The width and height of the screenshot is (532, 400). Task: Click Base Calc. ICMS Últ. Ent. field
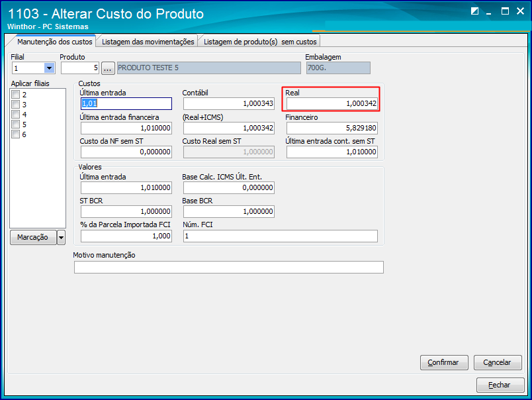pyautogui.click(x=229, y=188)
